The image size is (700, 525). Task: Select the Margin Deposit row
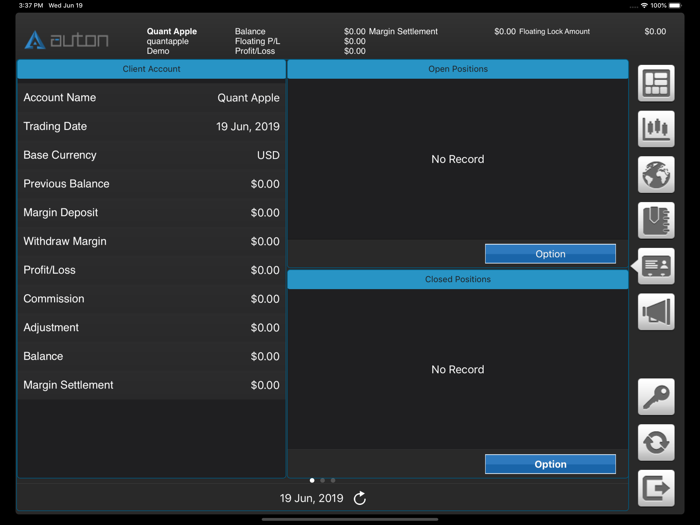(151, 212)
